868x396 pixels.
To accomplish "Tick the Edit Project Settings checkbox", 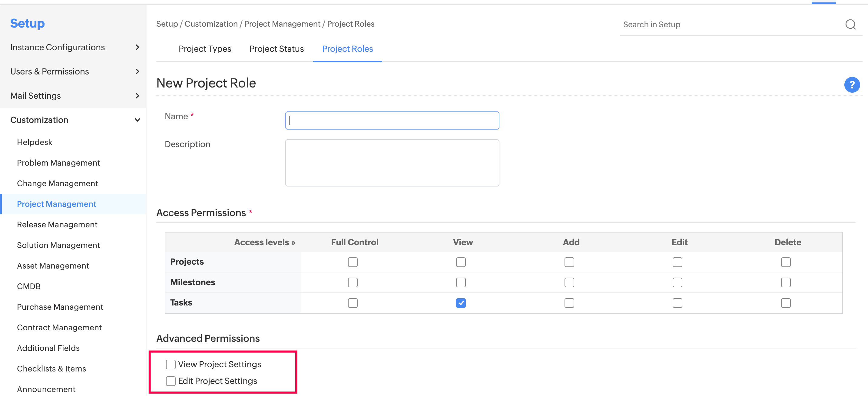I will click(x=171, y=381).
